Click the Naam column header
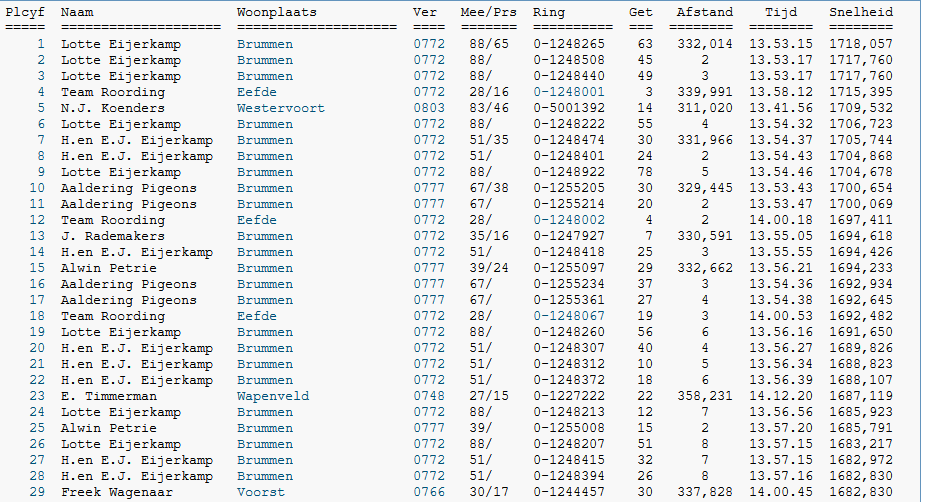 point(76,12)
